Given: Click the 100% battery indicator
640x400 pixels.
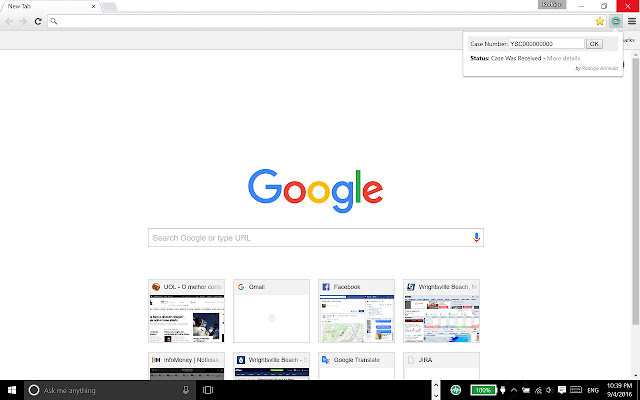Looking at the screenshot, I should (x=483, y=390).
